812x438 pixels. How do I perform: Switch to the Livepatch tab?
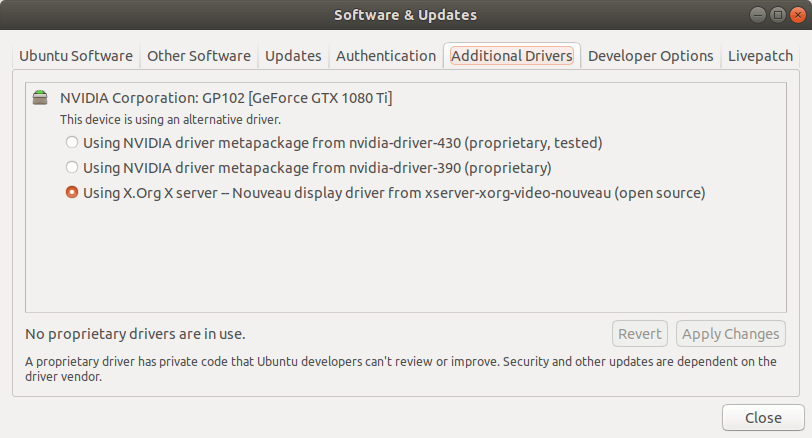click(x=760, y=56)
